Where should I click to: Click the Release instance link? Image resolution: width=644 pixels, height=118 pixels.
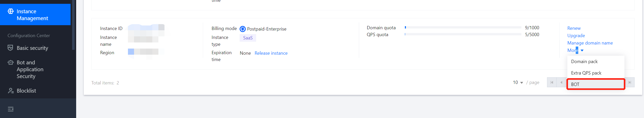[x=271, y=53]
